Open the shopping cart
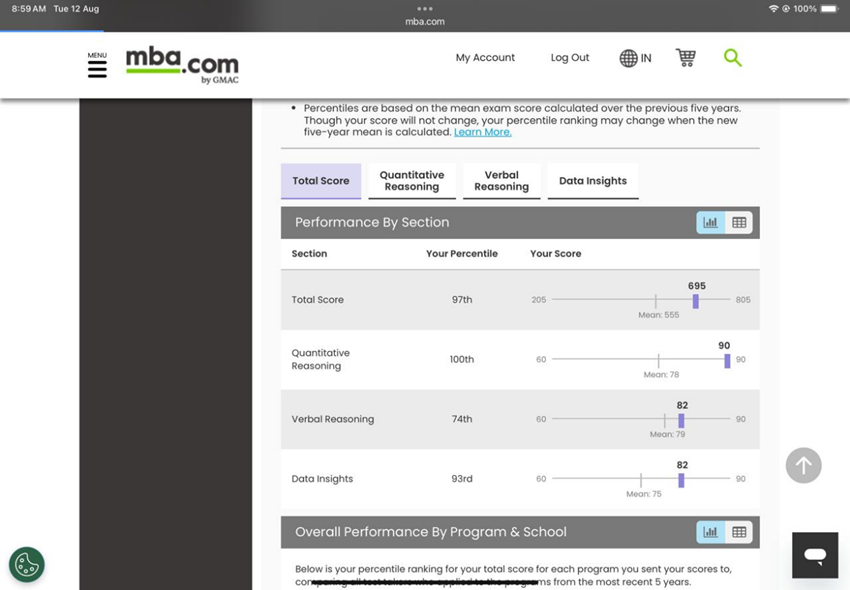 685,58
